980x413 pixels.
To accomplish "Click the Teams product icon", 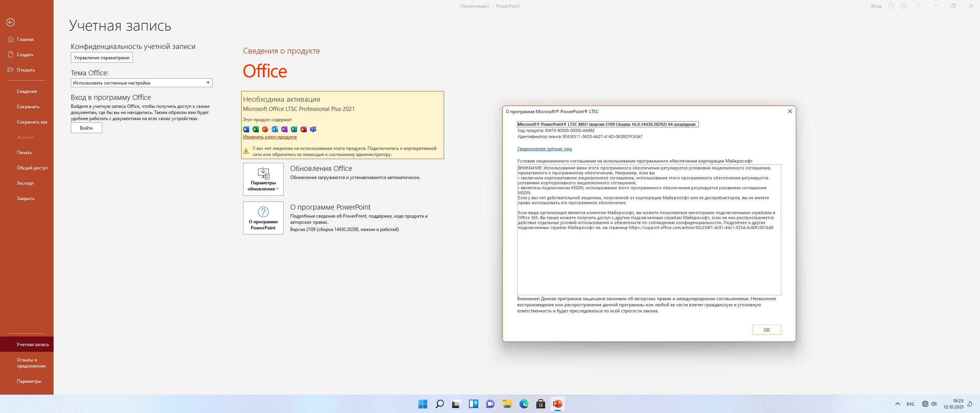I will tap(313, 129).
